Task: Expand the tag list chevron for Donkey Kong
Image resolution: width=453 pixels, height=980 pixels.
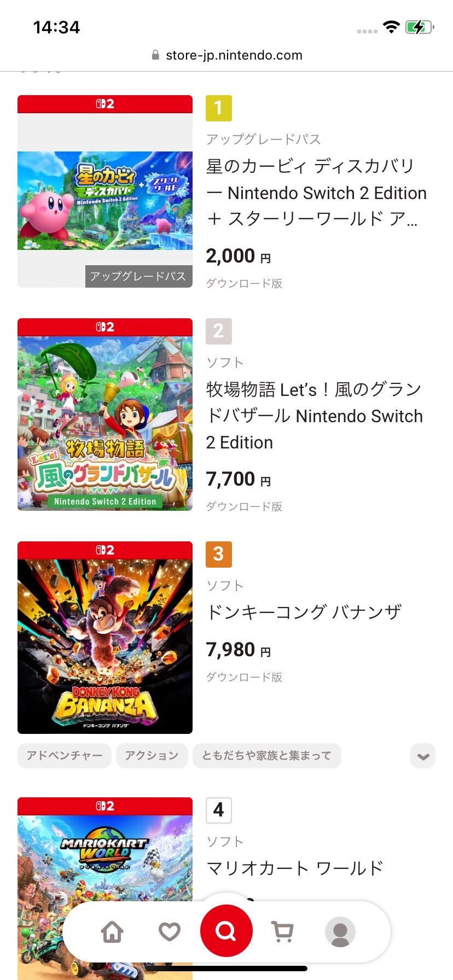Action: (422, 756)
